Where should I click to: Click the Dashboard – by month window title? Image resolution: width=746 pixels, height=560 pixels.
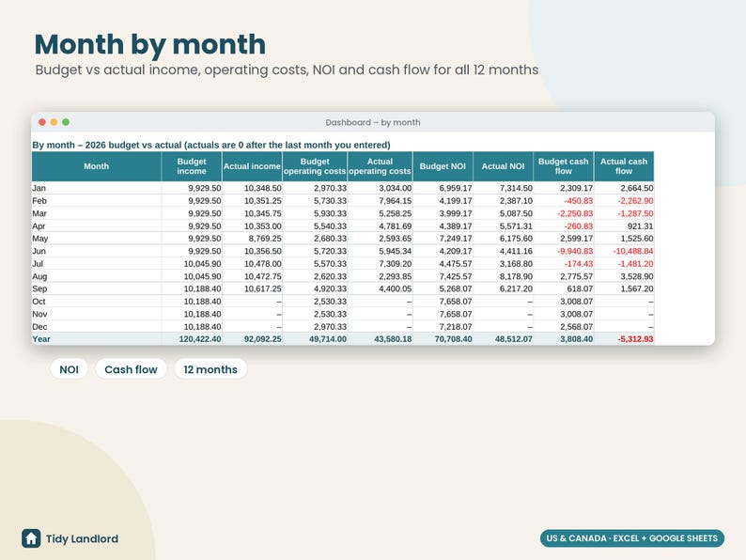[x=373, y=122]
